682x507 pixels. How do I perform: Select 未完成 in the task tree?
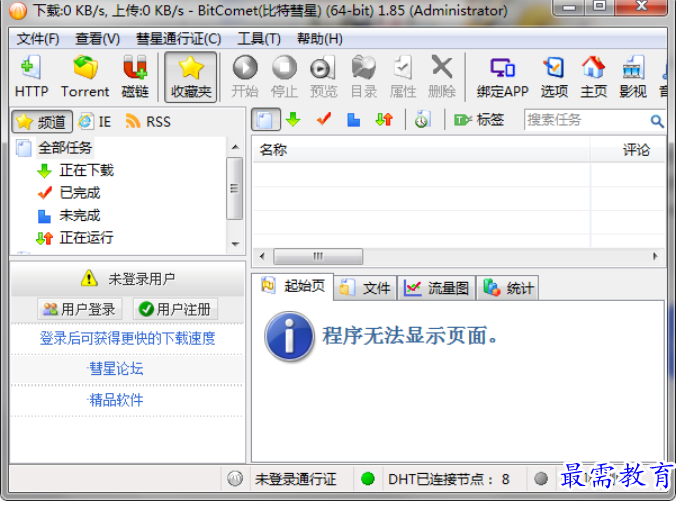click(80, 216)
